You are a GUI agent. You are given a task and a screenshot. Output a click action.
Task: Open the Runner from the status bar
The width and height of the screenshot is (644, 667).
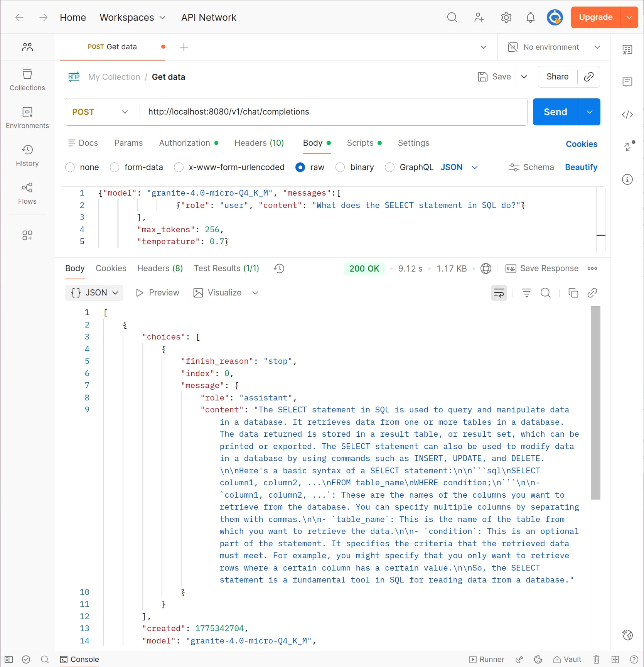[x=487, y=659]
